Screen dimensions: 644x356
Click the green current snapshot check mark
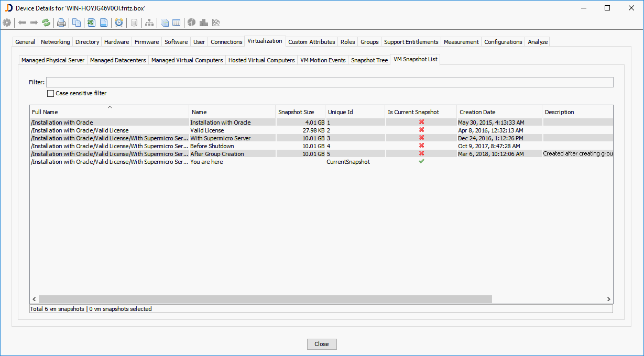(421, 161)
